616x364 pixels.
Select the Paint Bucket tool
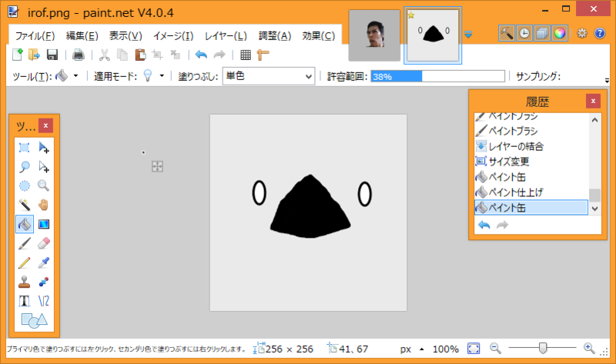(25, 224)
